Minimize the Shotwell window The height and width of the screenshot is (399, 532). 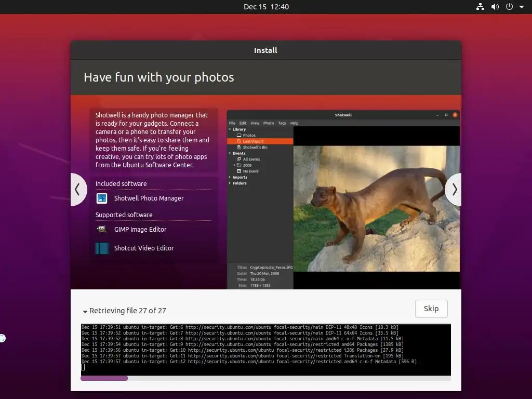click(437, 115)
